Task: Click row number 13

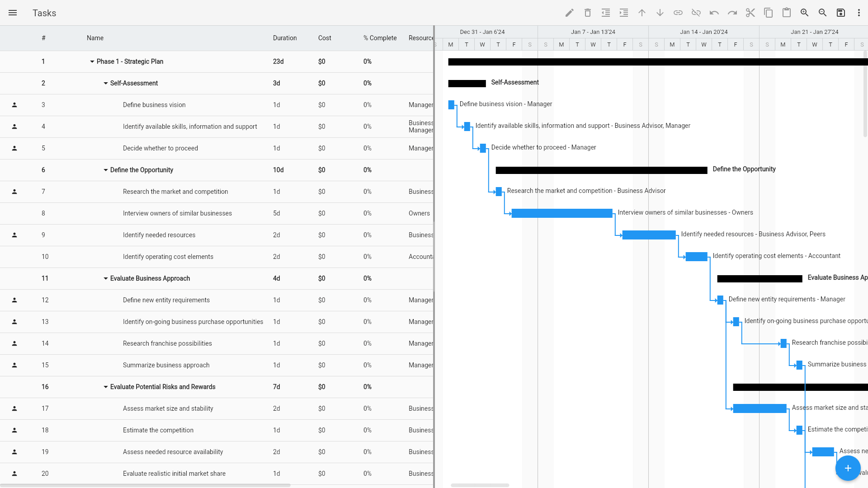Action: click(45, 322)
